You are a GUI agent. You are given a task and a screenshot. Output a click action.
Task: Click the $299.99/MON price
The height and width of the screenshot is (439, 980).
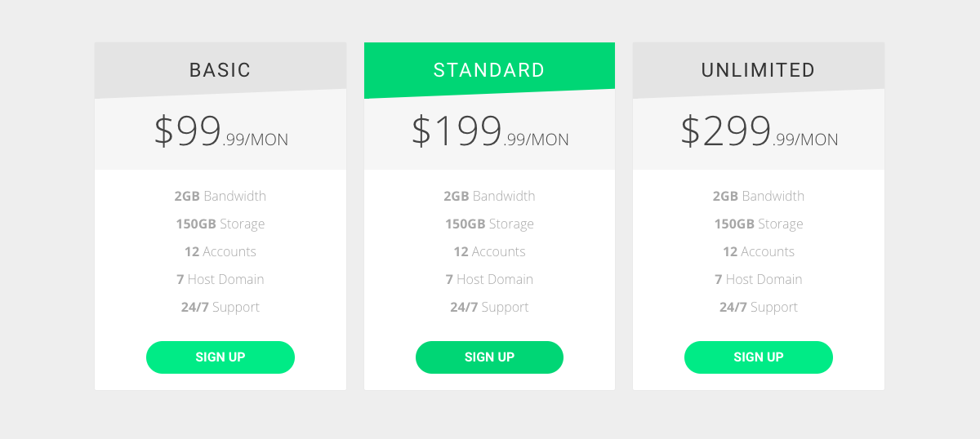(759, 131)
